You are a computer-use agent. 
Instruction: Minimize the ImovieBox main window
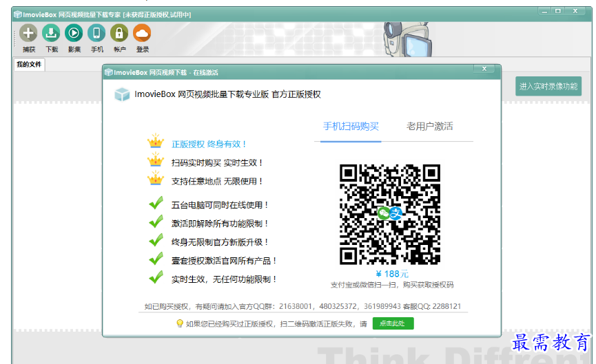click(x=544, y=12)
